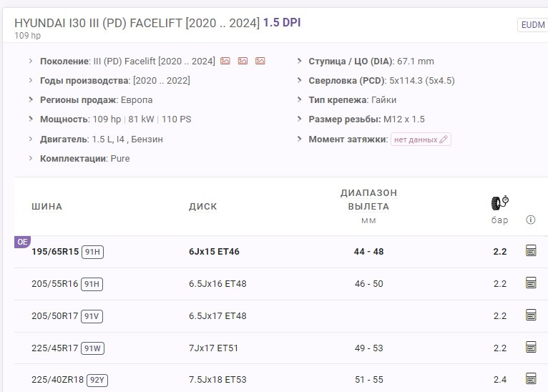Click the 109 hp subtitle under title
The image size is (548, 392).
click(28, 36)
